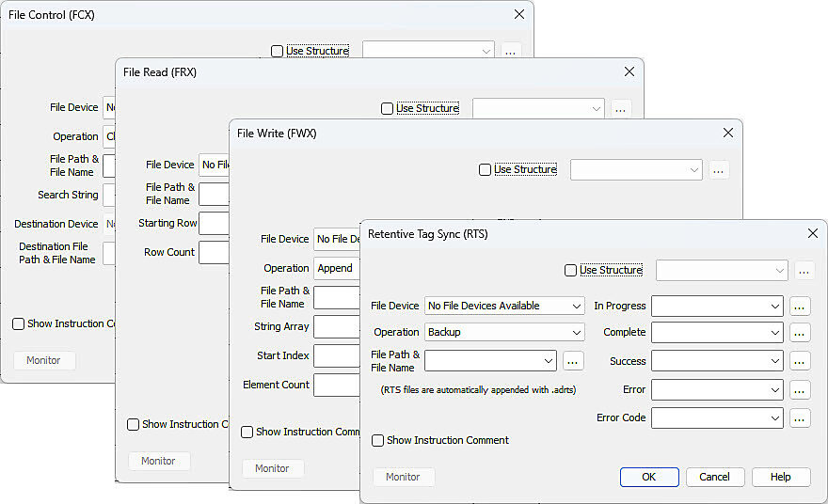828x504 pixels.
Task: Click Monitor button in File Read window
Action: tap(158, 462)
